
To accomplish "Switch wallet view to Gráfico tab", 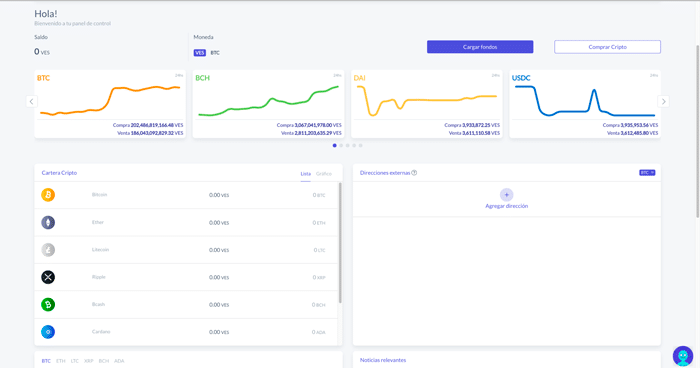I will [x=324, y=174].
